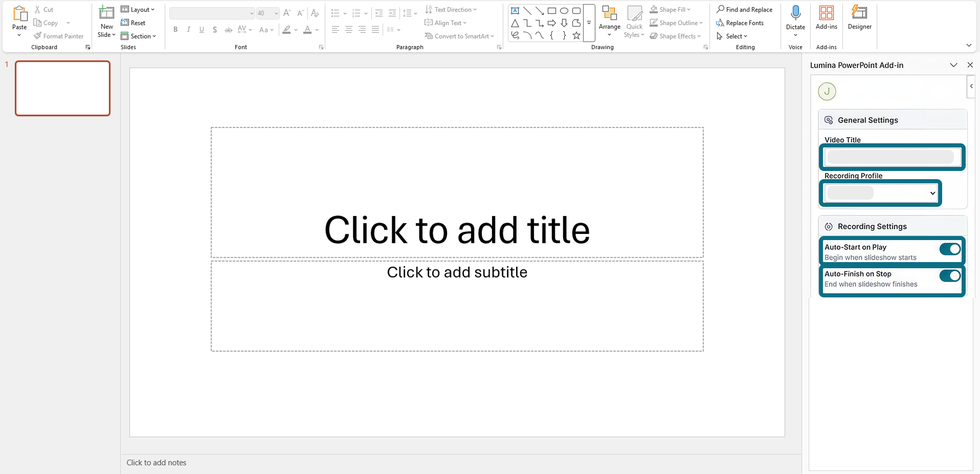Screen dimensions: 980x474
Task: Open the Section dropdown
Action: click(138, 36)
